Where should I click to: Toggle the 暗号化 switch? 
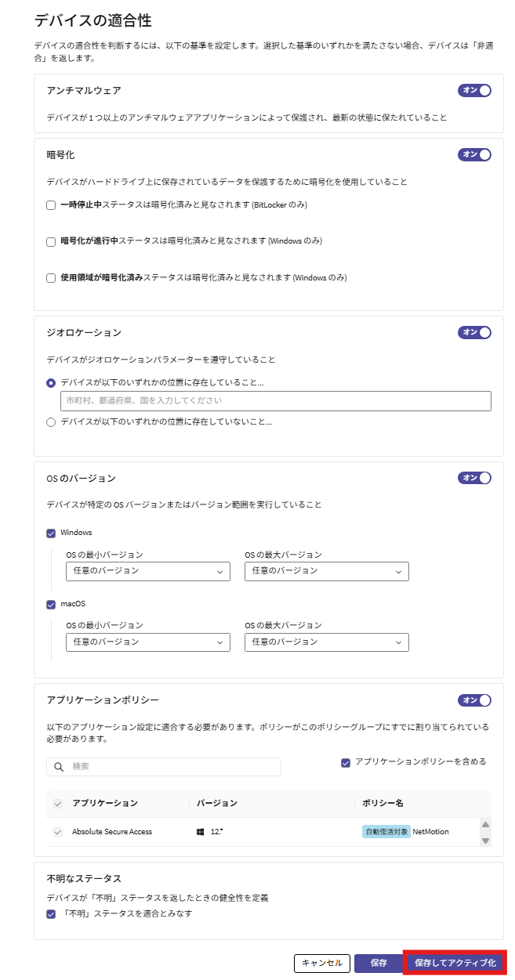pos(474,154)
